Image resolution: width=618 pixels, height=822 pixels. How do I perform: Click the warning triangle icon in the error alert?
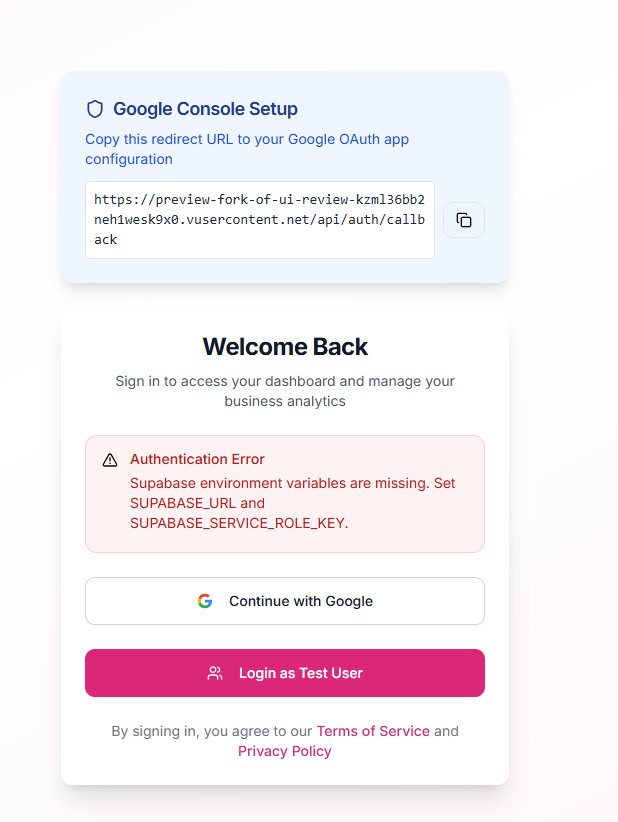[110, 460]
